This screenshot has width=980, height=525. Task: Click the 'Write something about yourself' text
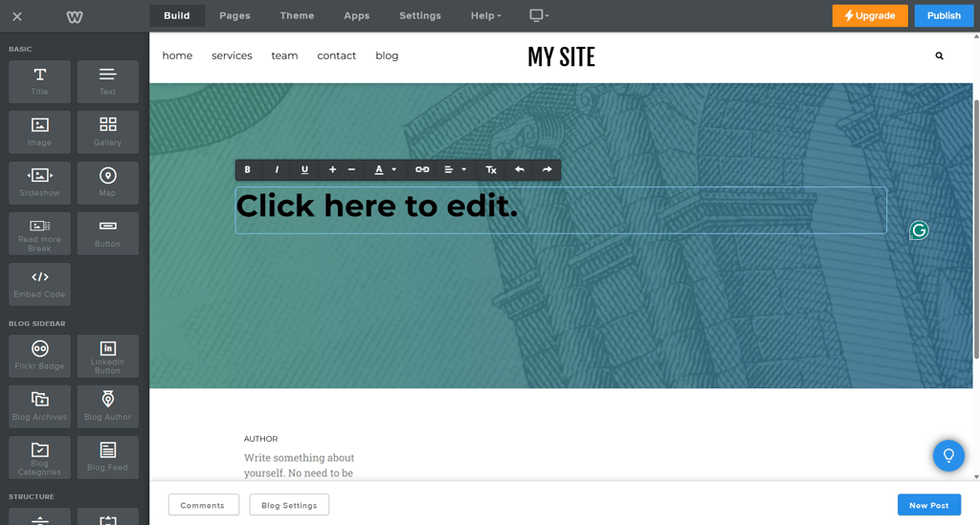(299, 465)
